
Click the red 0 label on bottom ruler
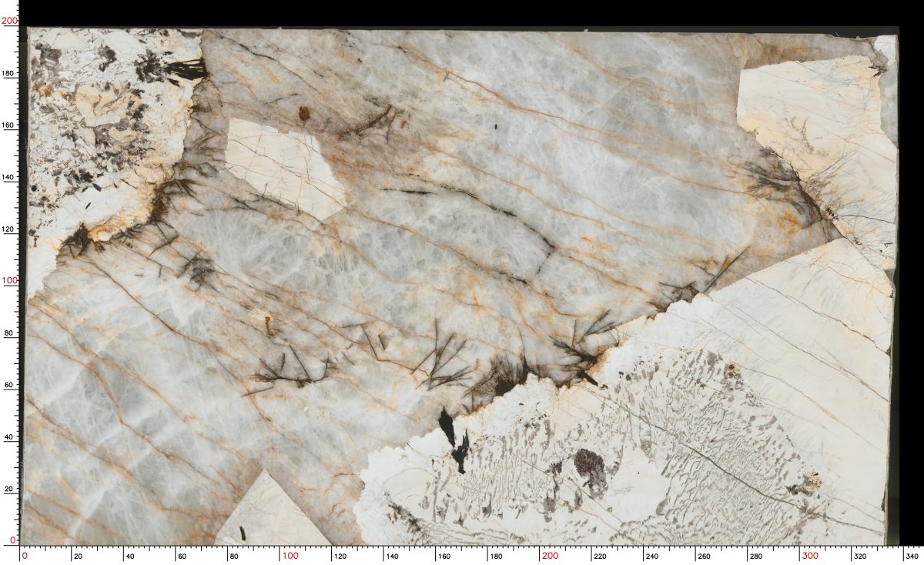[x=25, y=556]
